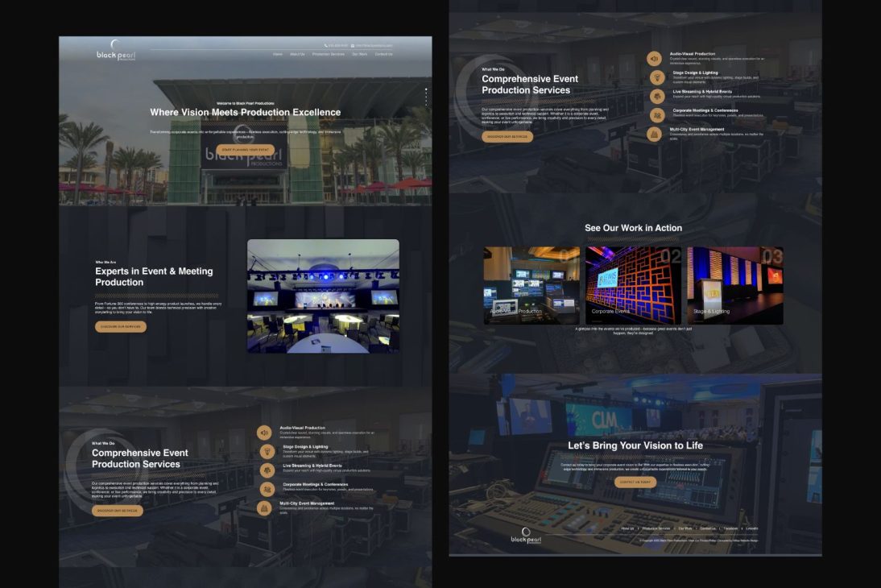Click the Stage Design & Lighting spotlight icon

(654, 77)
